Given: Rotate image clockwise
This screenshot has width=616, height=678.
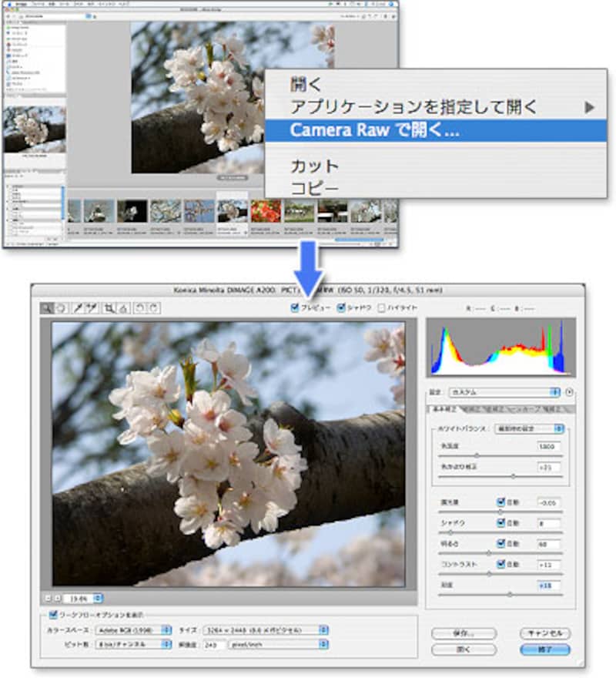Looking at the screenshot, I should coord(154,308).
